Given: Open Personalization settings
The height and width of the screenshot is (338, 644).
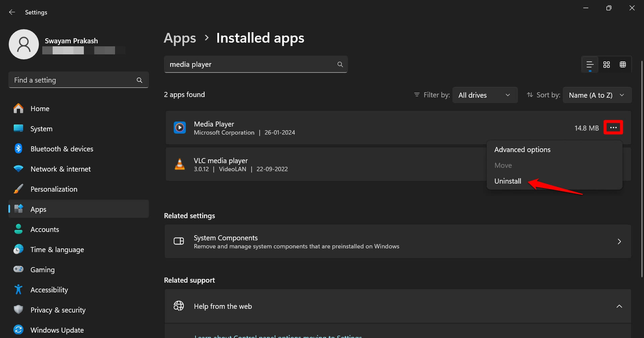Looking at the screenshot, I should point(78,189).
